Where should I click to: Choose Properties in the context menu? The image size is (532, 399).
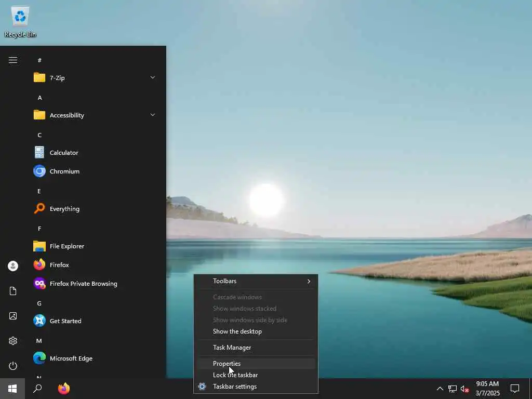(256, 363)
